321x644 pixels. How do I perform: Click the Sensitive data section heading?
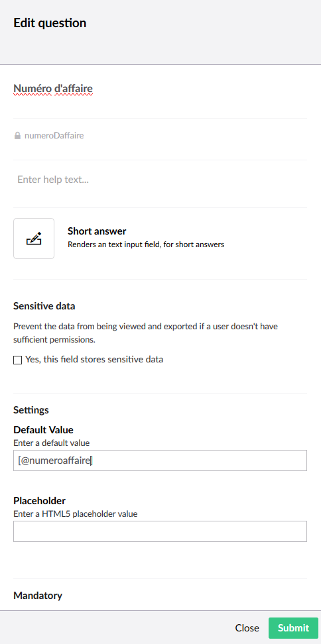click(44, 306)
